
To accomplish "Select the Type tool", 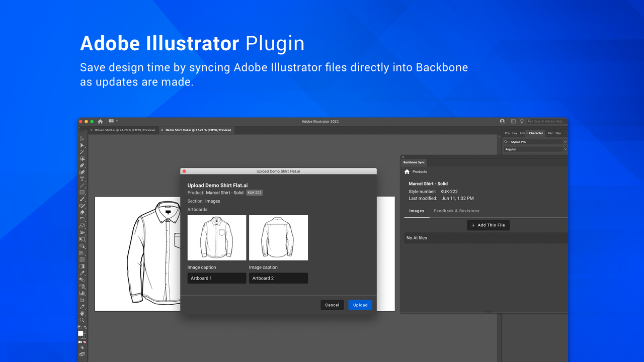I will 83,179.
